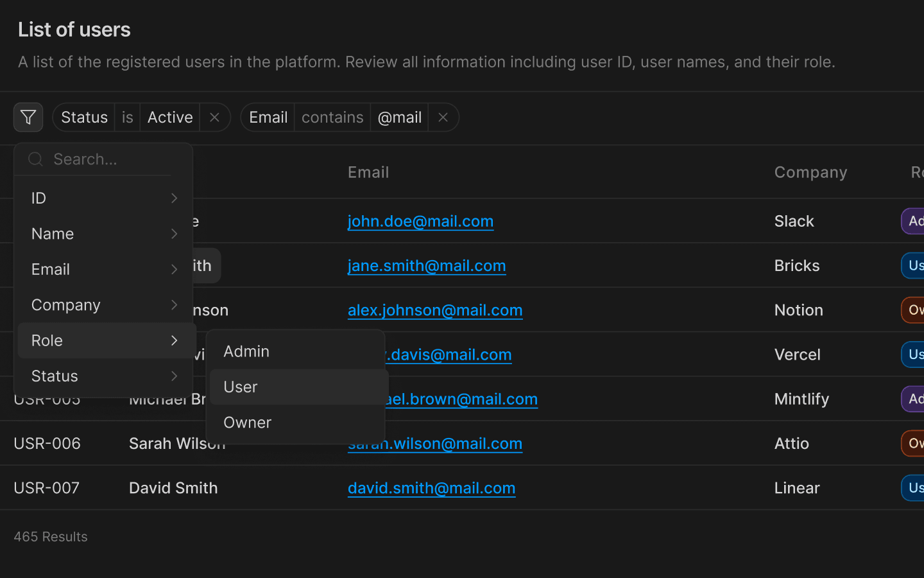Click jane.smith@mail.com email link
Viewport: 924px width, 578px height.
(x=427, y=266)
